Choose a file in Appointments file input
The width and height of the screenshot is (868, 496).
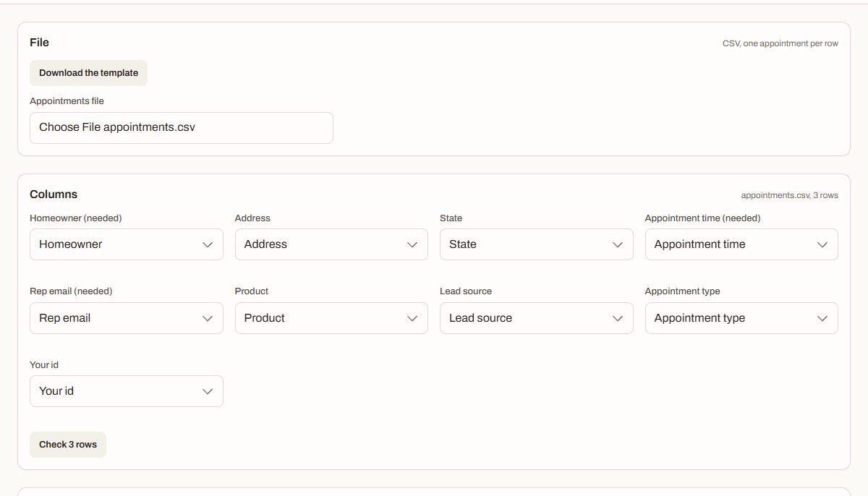pyautogui.click(x=182, y=128)
